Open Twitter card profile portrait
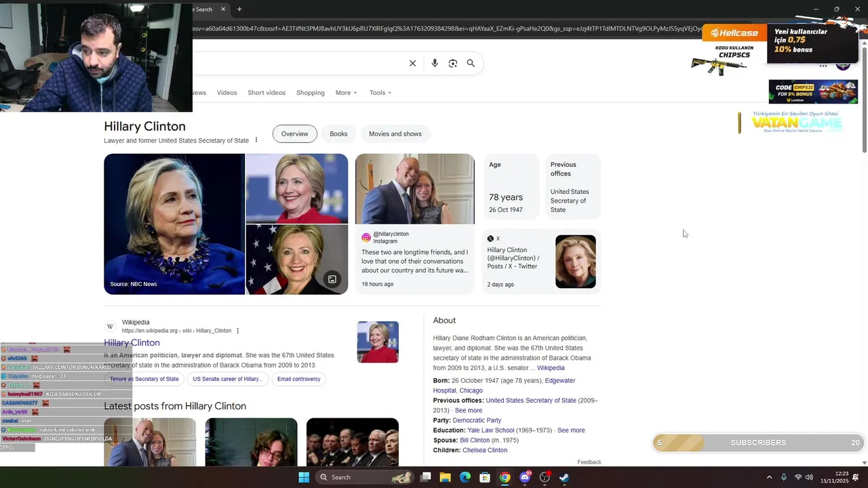Image resolution: width=868 pixels, height=488 pixels. click(x=576, y=262)
